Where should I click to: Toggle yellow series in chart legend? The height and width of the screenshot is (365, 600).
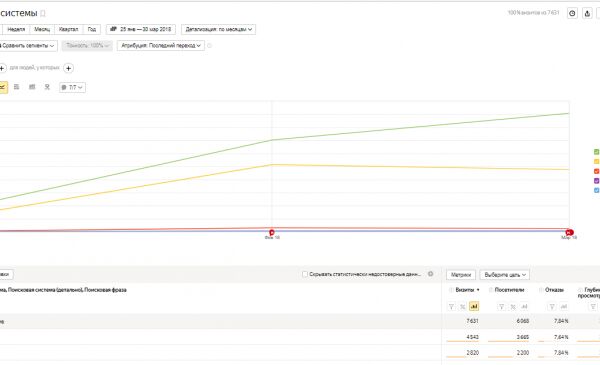click(x=597, y=161)
